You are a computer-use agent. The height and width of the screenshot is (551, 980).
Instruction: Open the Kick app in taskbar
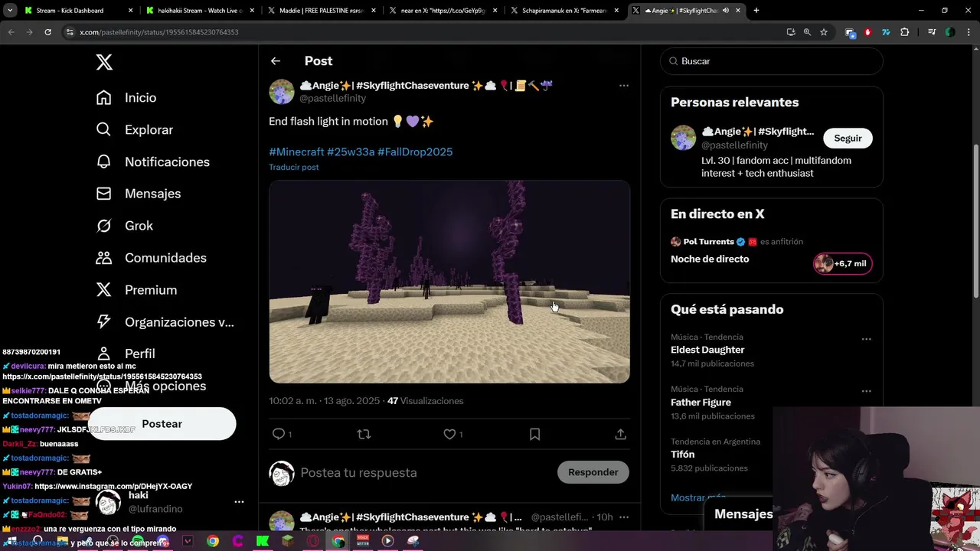click(x=263, y=541)
